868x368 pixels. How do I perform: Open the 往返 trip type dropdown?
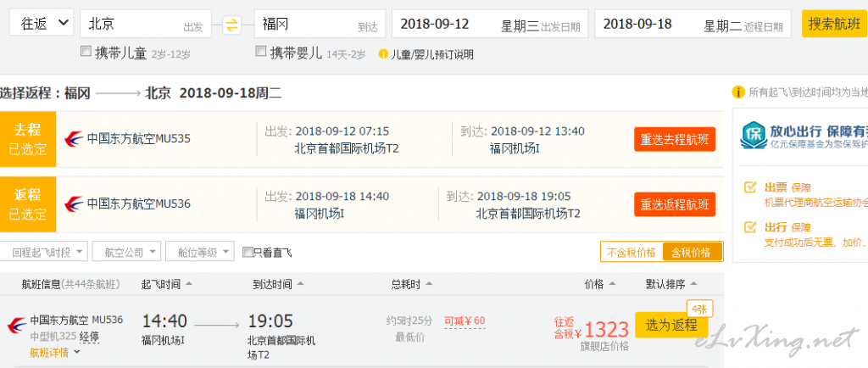[x=41, y=23]
